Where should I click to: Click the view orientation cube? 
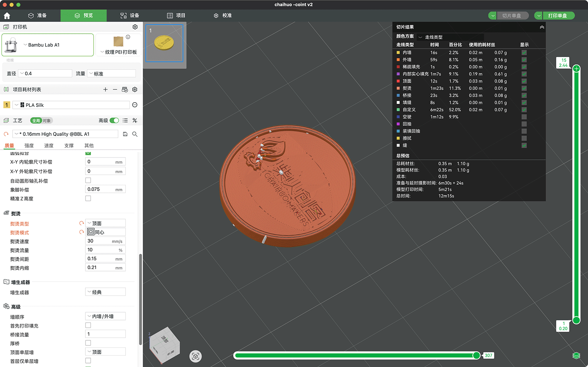[165, 345]
